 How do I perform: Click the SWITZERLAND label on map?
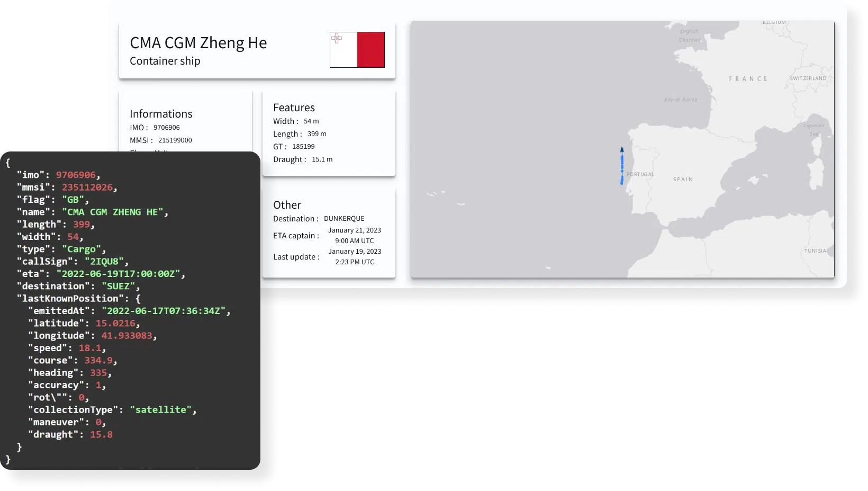pyautogui.click(x=808, y=78)
